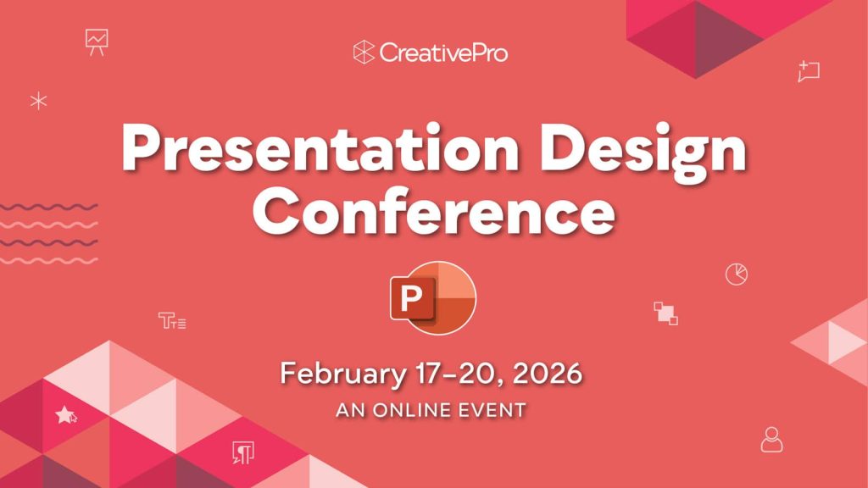Select the user profile silhouette icon
This screenshot has height=488, width=868.
(x=771, y=439)
